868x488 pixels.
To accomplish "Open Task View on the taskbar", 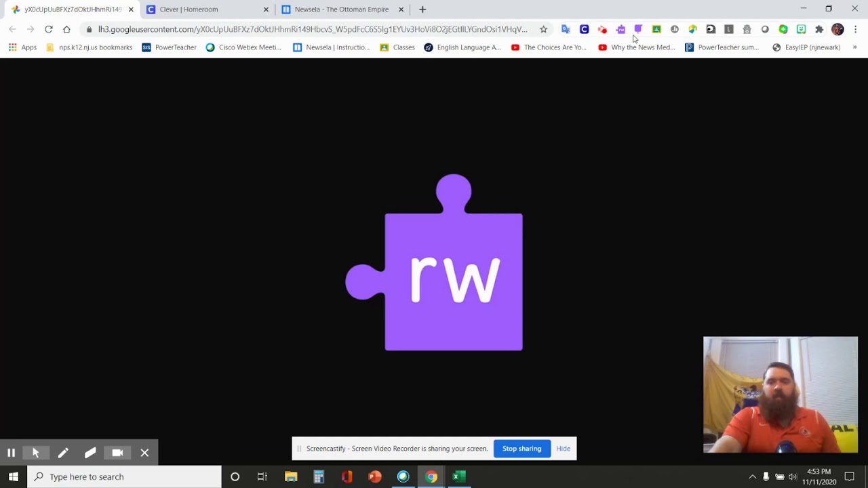I will [x=262, y=476].
